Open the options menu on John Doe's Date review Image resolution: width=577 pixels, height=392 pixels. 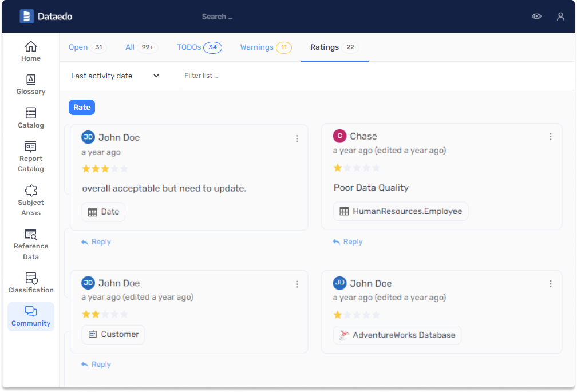297,138
